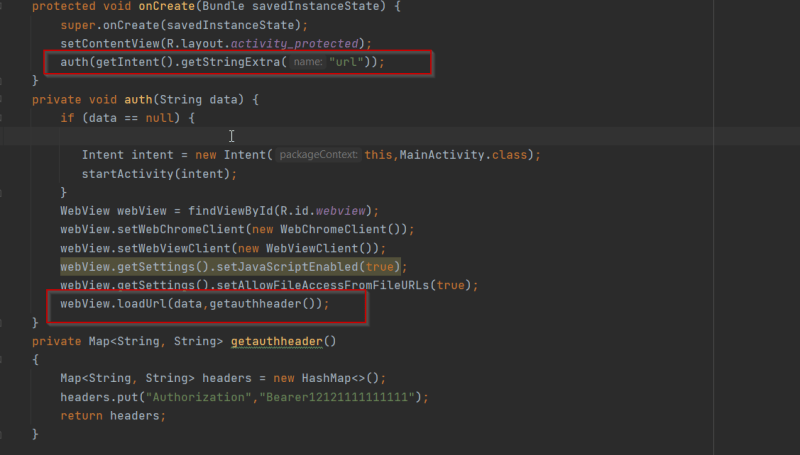Click the setWebViewClient method call

pyautogui.click(x=174, y=248)
